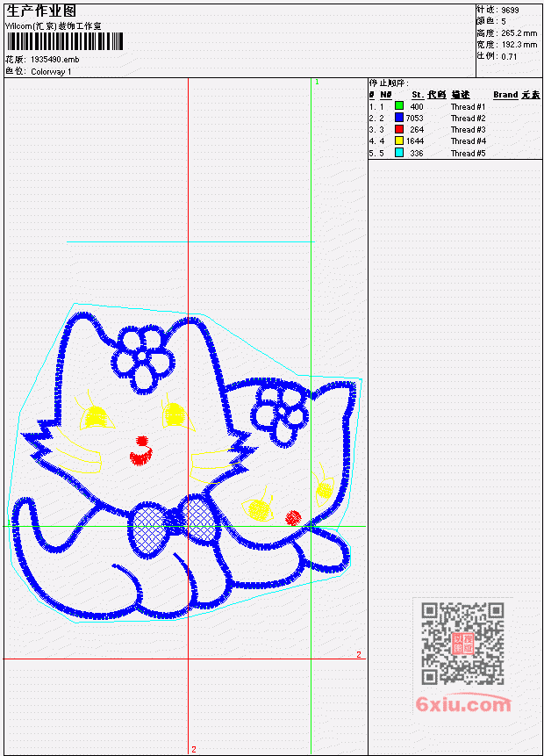Select the 'Thread #2' description text
Screen dimensions: 544x756
pyautogui.click(x=468, y=119)
